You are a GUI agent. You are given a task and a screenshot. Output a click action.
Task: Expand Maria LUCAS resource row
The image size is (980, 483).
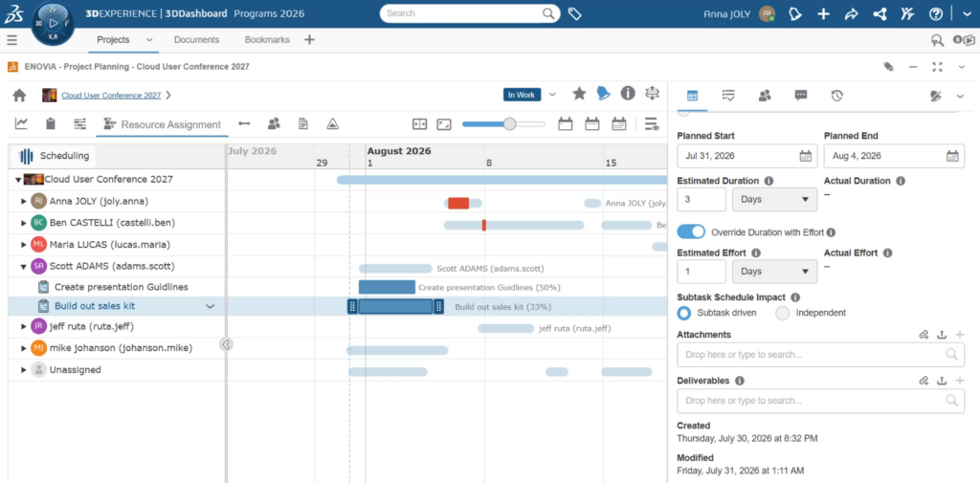coord(24,244)
